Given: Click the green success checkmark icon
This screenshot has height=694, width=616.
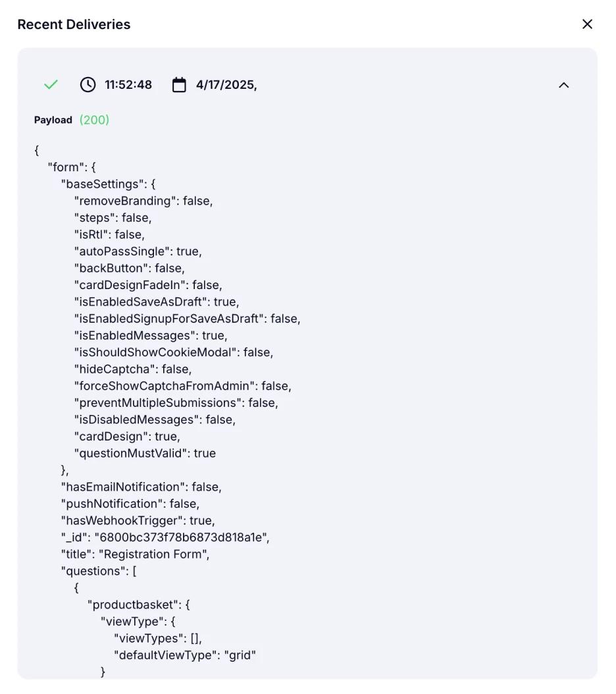Looking at the screenshot, I should click(x=51, y=84).
